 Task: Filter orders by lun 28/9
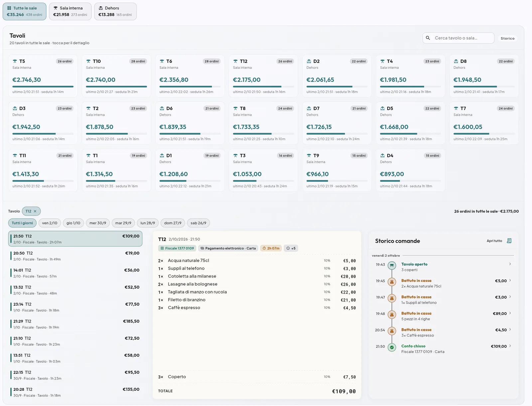pos(148,223)
